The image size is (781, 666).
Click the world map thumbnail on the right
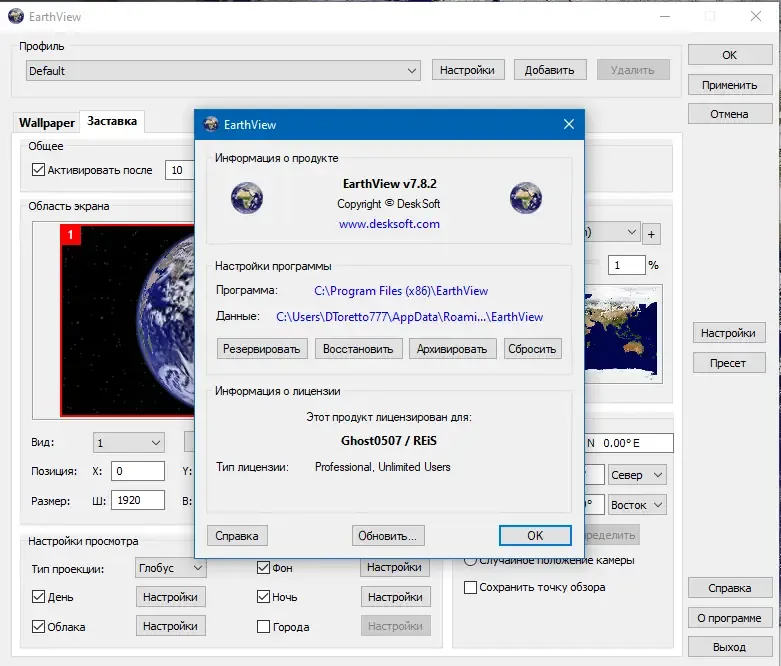point(624,334)
